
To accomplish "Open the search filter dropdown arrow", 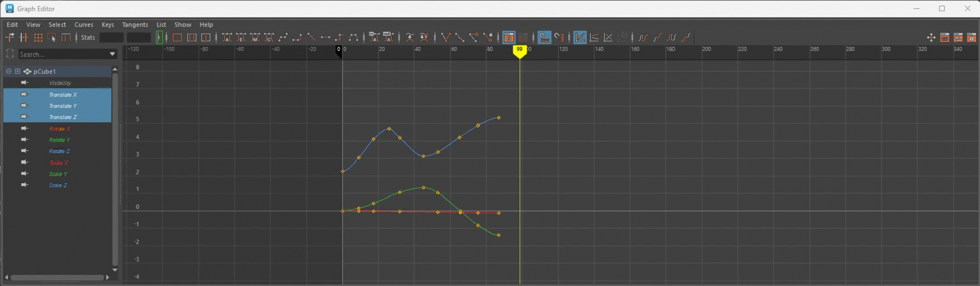I will pos(112,54).
